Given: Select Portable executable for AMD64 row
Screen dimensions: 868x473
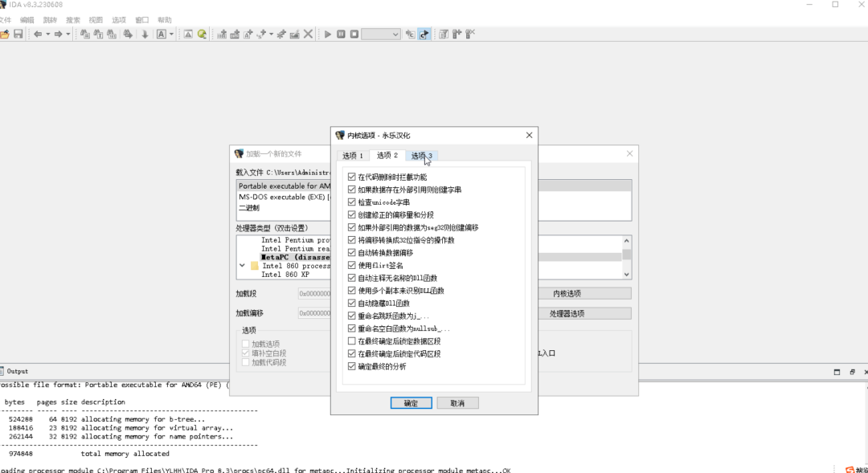Looking at the screenshot, I should point(434,186).
